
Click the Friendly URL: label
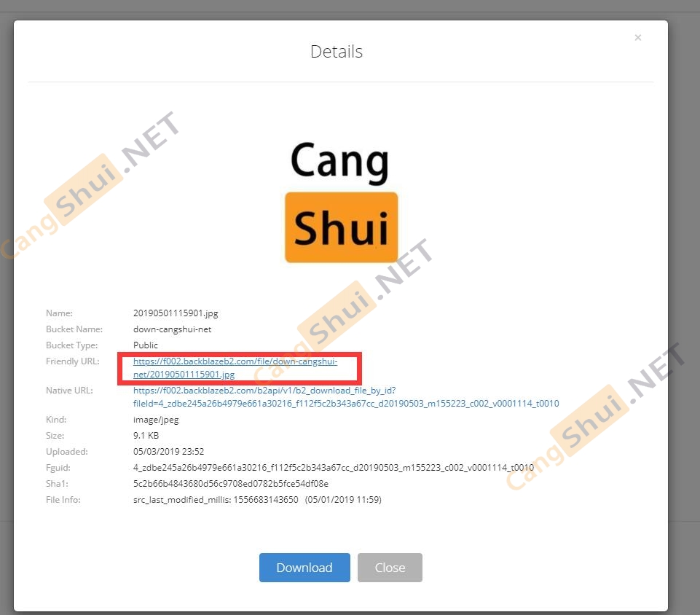pyautogui.click(x=73, y=361)
